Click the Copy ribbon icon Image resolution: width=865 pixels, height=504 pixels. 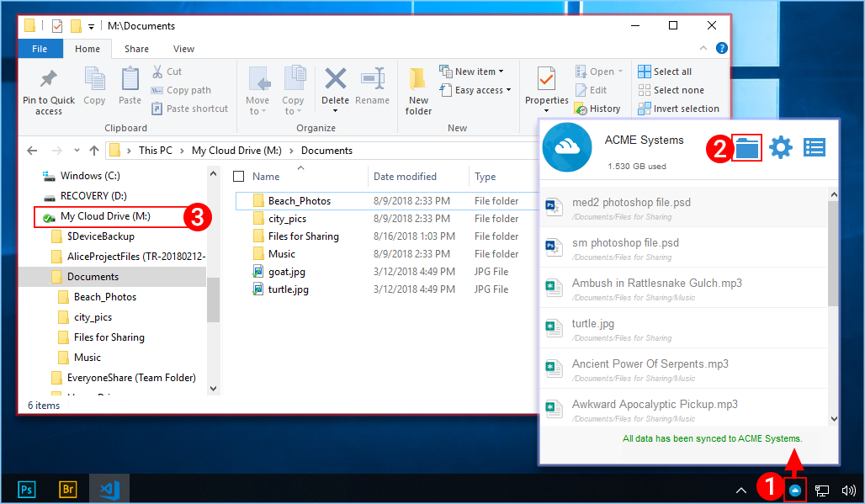pyautogui.click(x=94, y=79)
